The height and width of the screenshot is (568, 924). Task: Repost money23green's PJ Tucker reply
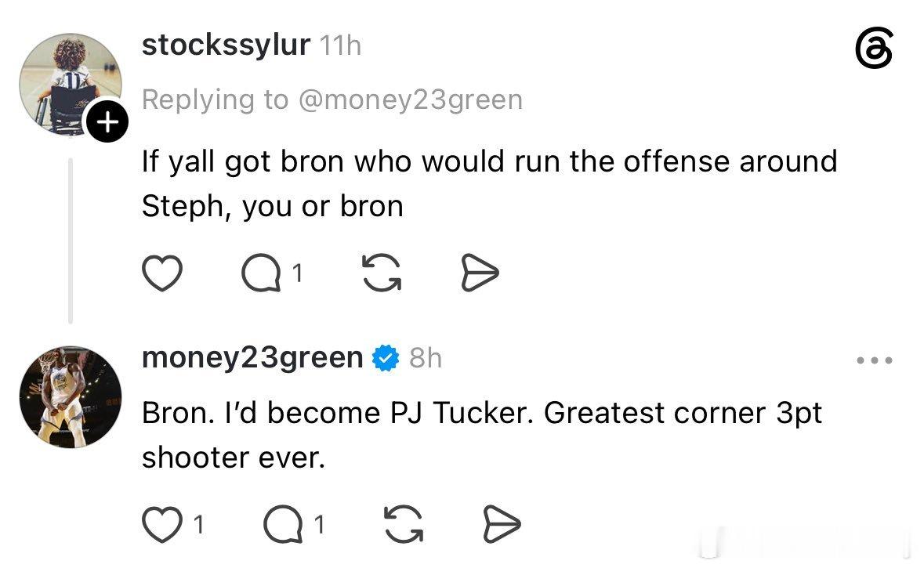[404, 524]
